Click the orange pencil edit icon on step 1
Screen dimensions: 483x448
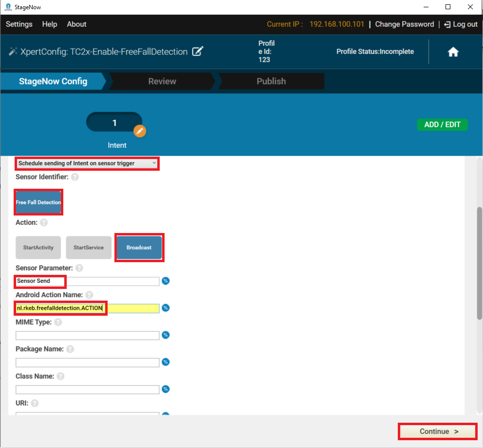[x=140, y=131]
